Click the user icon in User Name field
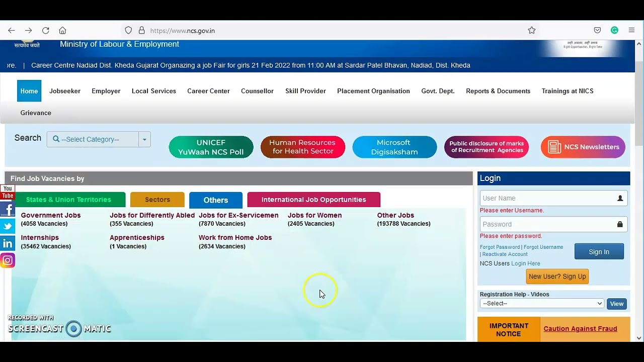 pos(620,198)
